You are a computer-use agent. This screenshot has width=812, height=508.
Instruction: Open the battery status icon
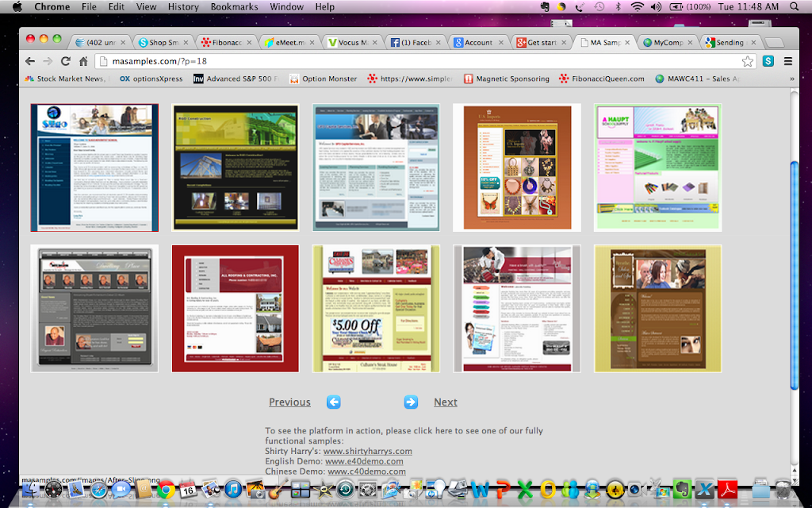(676, 6)
